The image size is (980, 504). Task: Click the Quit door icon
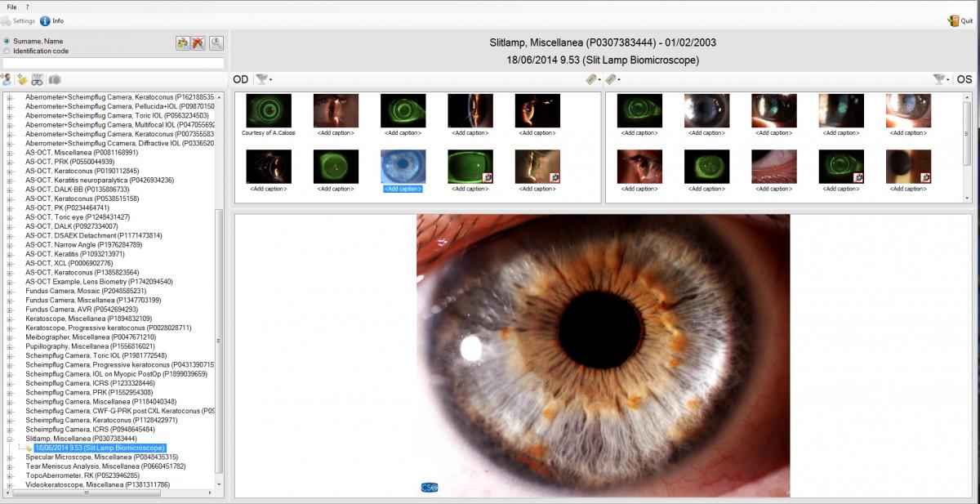tap(954, 21)
